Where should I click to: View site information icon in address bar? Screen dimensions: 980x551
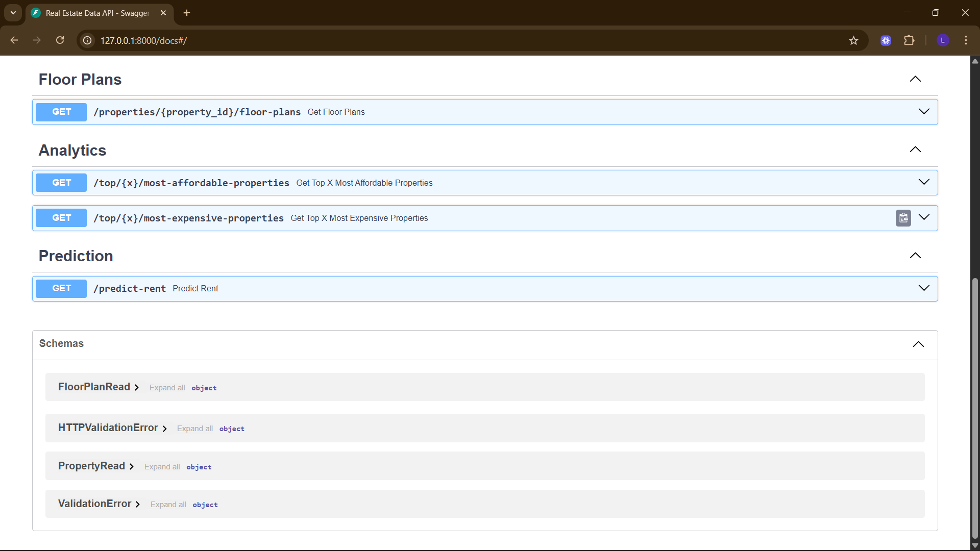click(88, 40)
